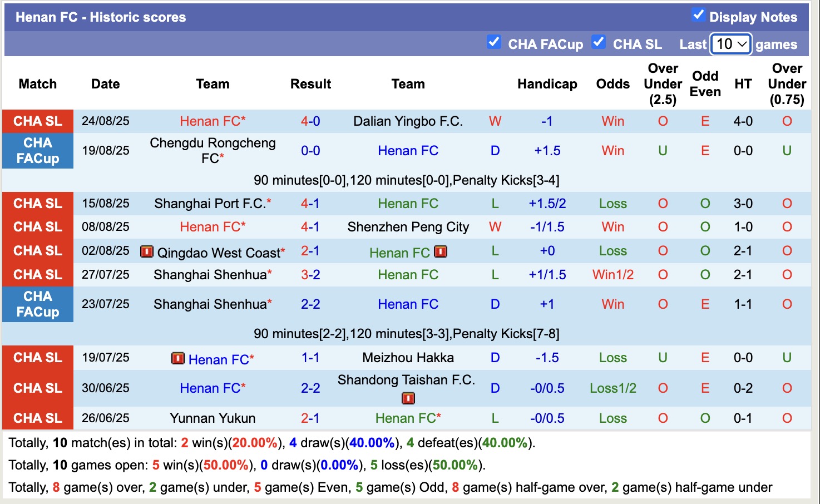The width and height of the screenshot is (820, 504).
Task: Click the red card icon beside Qingdao West Coast
Action: [146, 251]
